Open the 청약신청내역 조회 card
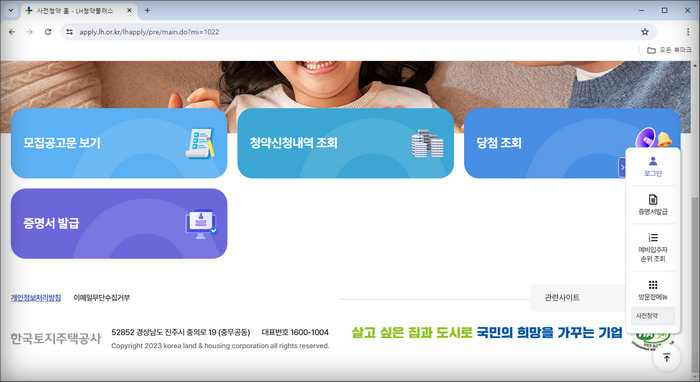Image resolution: width=700 pixels, height=382 pixels. [x=346, y=143]
